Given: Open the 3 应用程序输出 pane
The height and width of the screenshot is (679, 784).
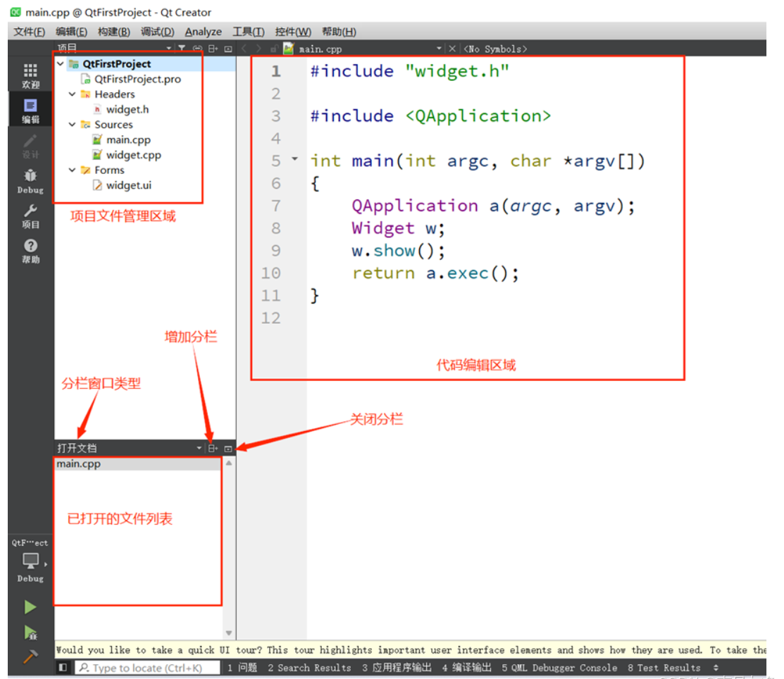Looking at the screenshot, I should point(397,668).
